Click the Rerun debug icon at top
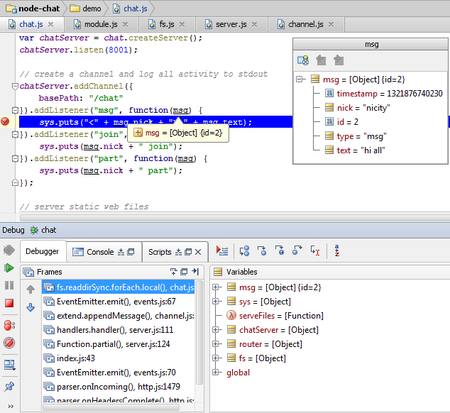450x413 pixels. (x=9, y=250)
